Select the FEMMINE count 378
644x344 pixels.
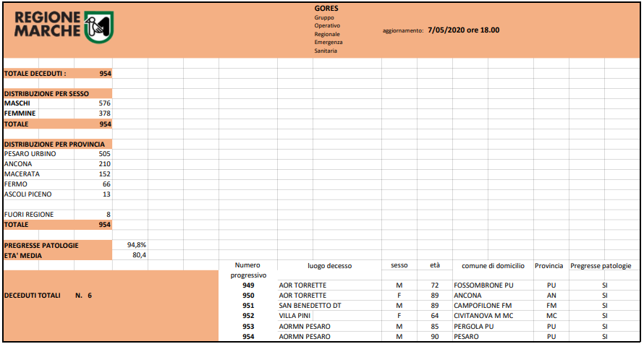105,113
